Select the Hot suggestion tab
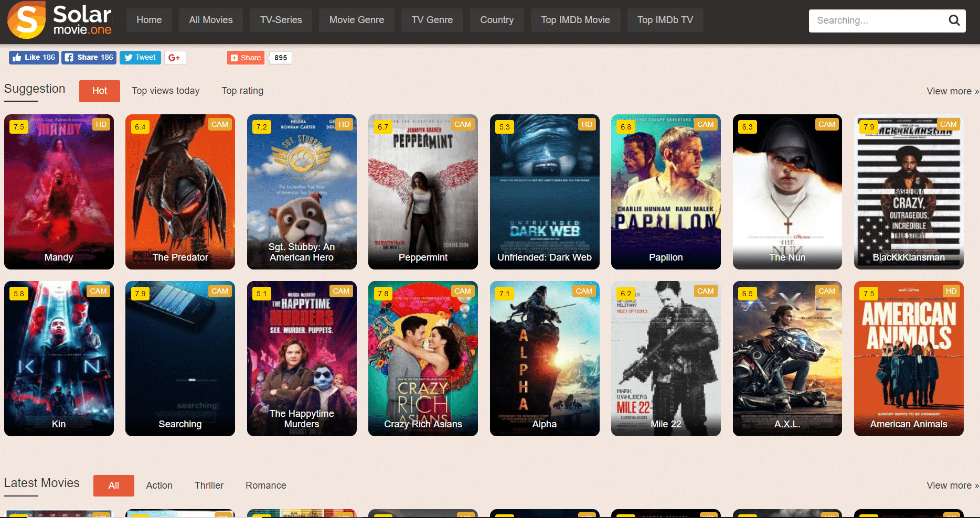Viewport: 980px width, 518px height. click(100, 91)
